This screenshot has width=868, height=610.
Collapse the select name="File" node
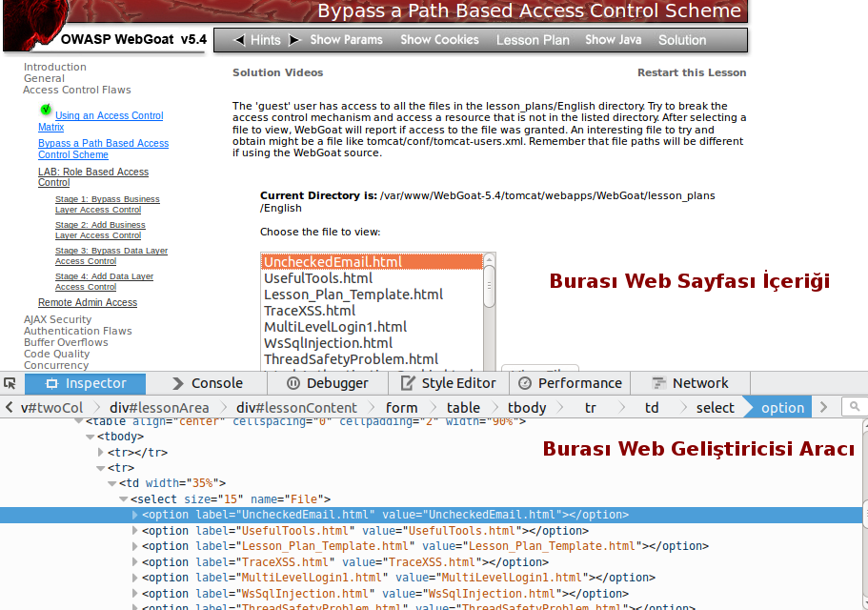coord(124,499)
